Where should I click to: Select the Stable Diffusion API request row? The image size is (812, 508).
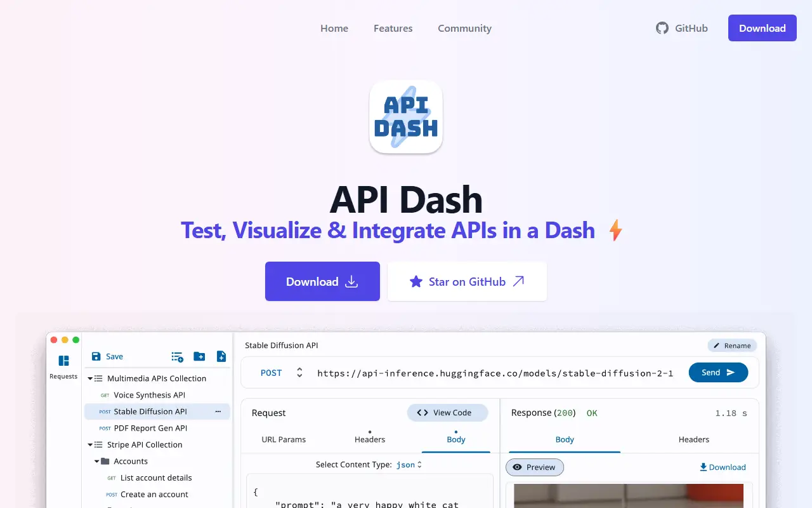(157, 411)
